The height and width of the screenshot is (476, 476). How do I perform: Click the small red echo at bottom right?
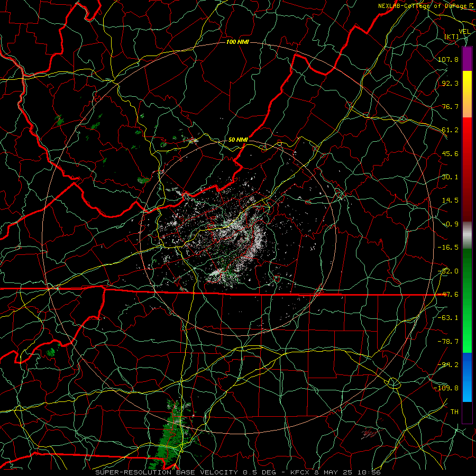(370, 433)
